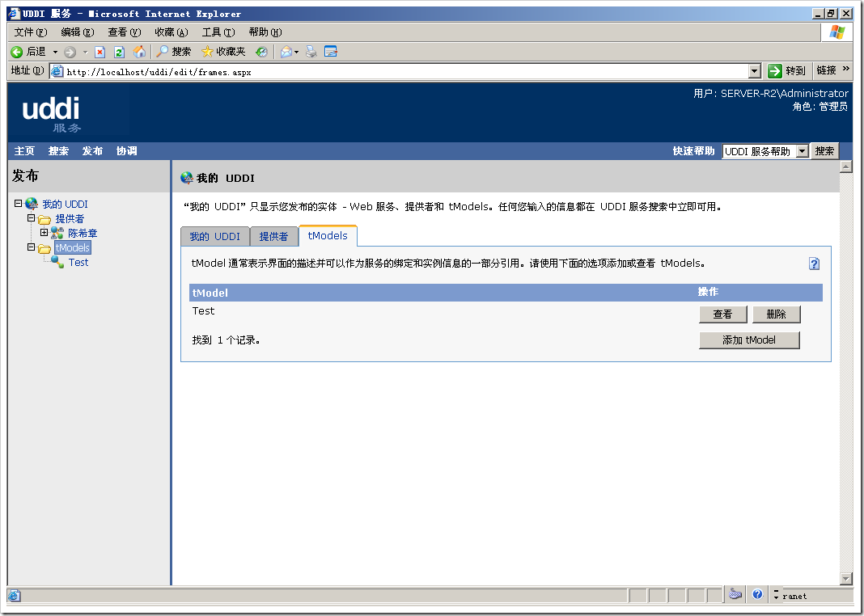864x616 pixels.
Task: Expand the 陈希章 tree node
Action: 44,232
